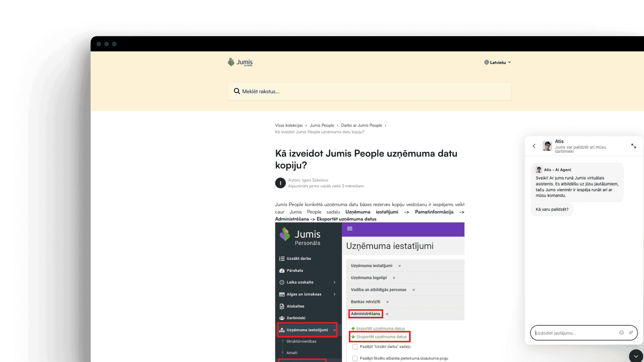Click the text "Atjaunināts pirms vairāk nekā 3 mēnešiem"
Image resolution: width=644 pixels, height=362 pixels.
click(326, 186)
